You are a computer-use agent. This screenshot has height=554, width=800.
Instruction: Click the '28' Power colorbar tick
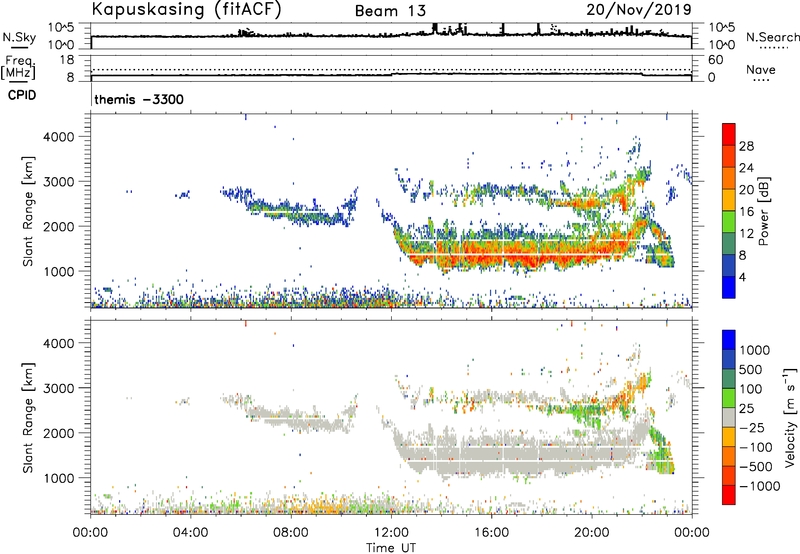coord(746,146)
